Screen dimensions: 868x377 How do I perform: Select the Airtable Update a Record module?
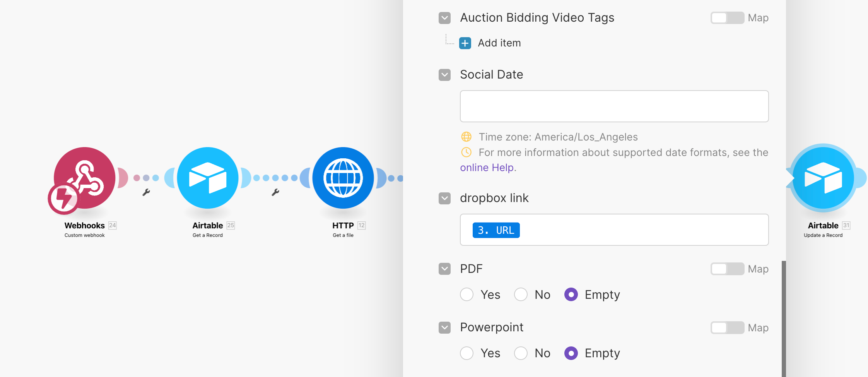pyautogui.click(x=823, y=178)
